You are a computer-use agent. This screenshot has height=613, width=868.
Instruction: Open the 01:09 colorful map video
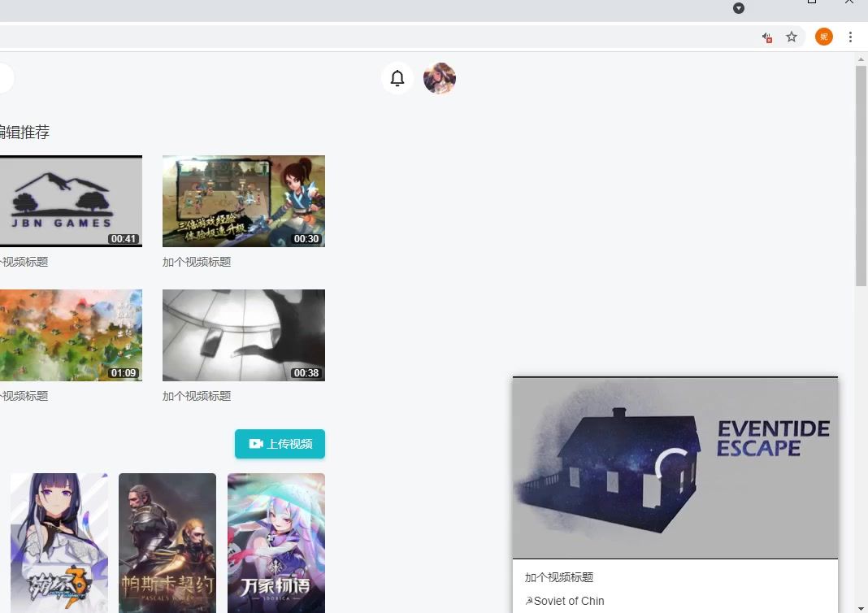point(70,335)
